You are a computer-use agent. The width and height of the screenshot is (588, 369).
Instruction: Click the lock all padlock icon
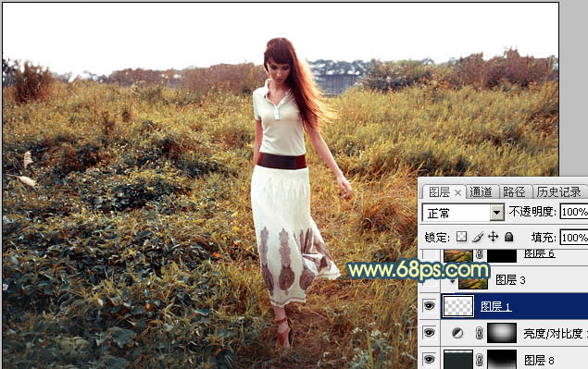pyautogui.click(x=509, y=237)
